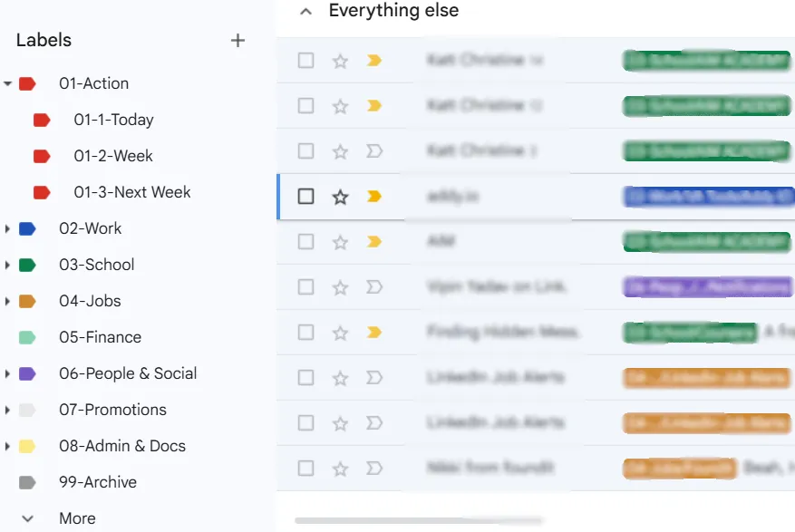The width and height of the screenshot is (795, 532).
Task: Tick the checkbox of the highlighted fourth email
Action: (305, 196)
